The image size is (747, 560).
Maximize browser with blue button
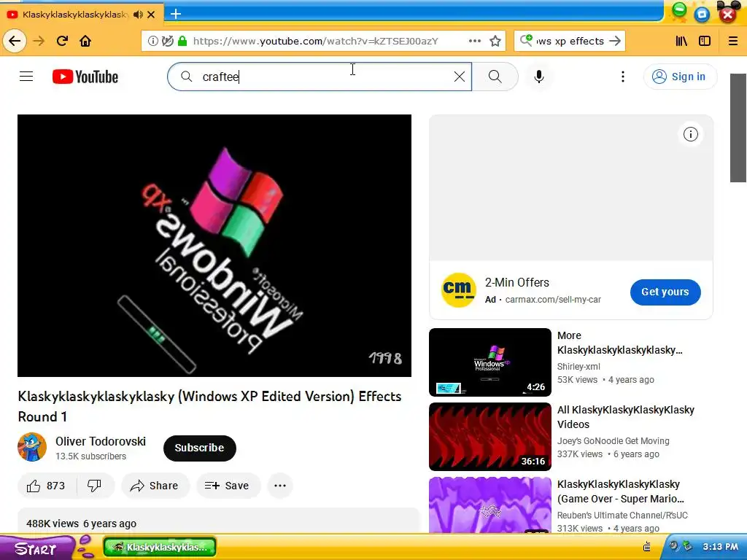click(x=702, y=14)
